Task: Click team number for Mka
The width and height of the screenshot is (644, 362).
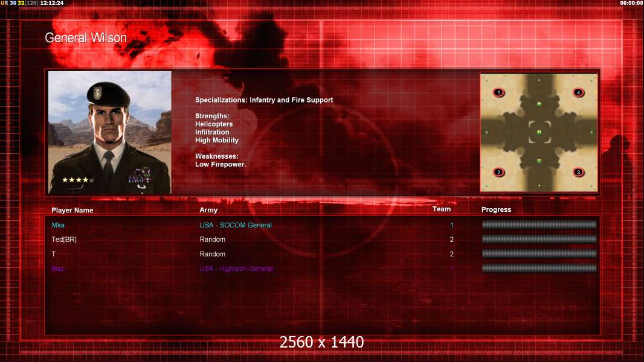Action: [452, 225]
